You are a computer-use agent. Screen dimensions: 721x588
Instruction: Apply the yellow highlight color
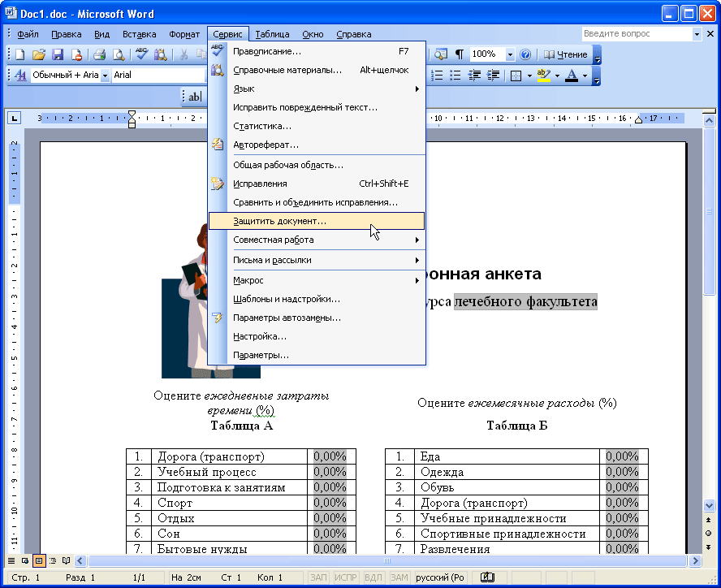[543, 76]
